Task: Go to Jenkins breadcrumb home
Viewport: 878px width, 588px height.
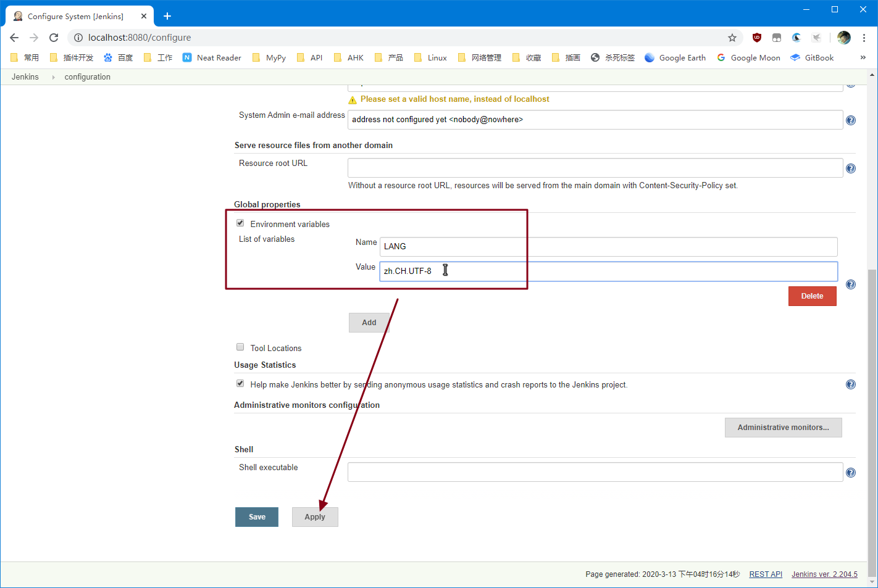Action: point(25,77)
